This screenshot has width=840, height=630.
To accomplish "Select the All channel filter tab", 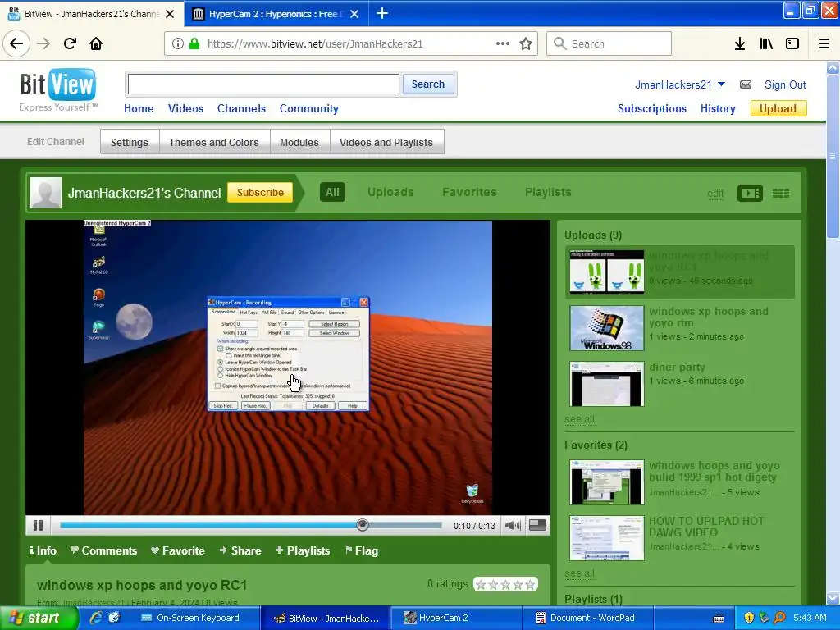I will [x=332, y=192].
